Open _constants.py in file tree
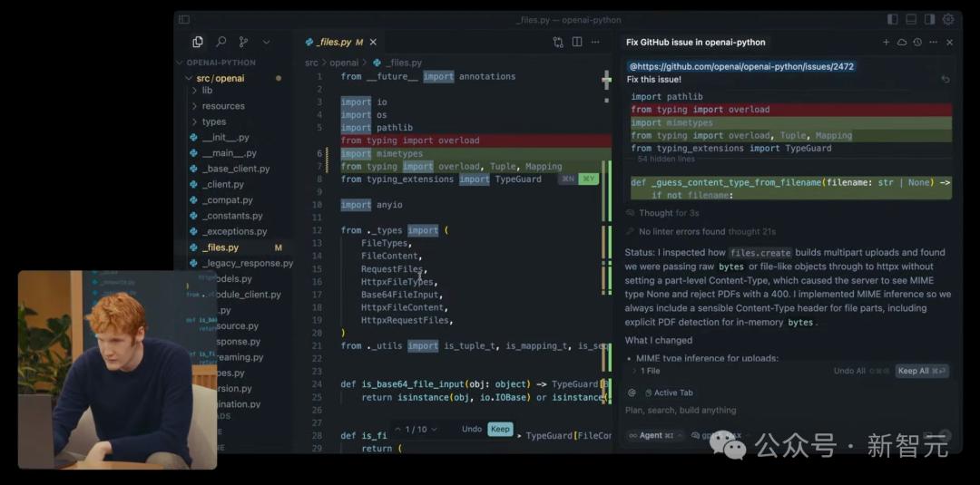The image size is (980, 485). pyautogui.click(x=232, y=216)
